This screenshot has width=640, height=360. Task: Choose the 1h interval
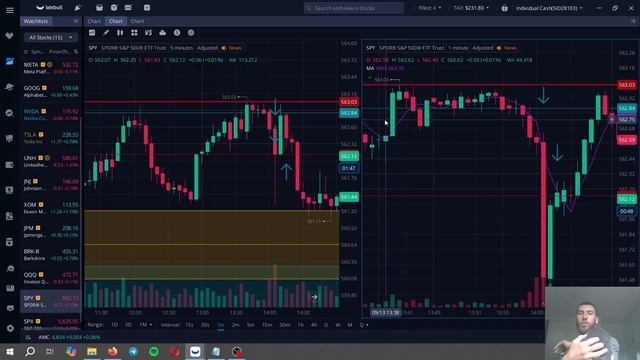coord(301,325)
